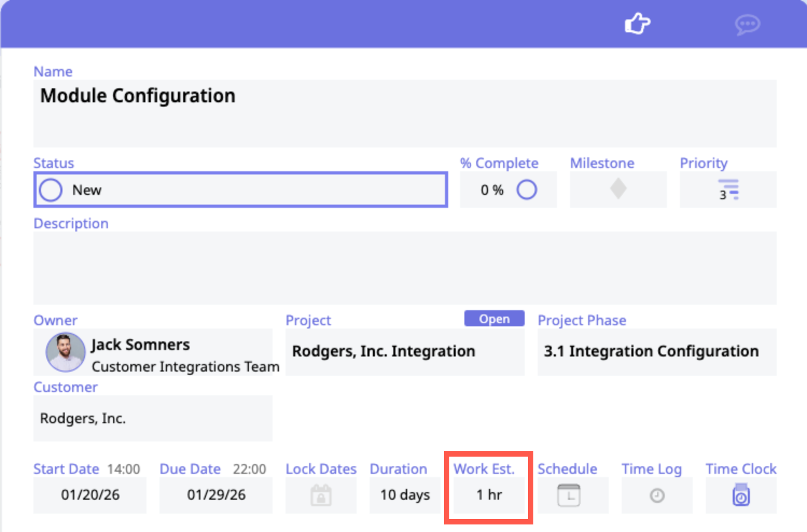Viewport: 807px width, 532px height.
Task: Open Project Phase 3.1 Integration Configuration
Action: 656,352
